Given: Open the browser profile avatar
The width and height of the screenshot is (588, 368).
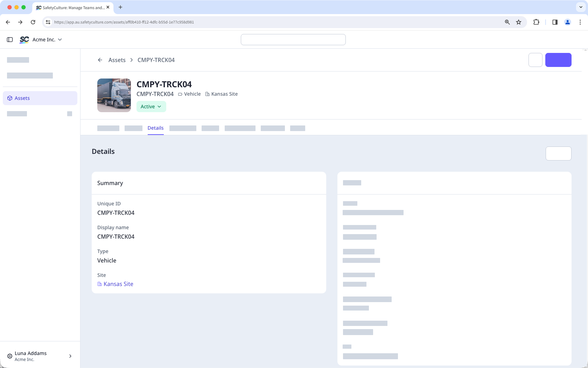Looking at the screenshot, I should point(568,22).
